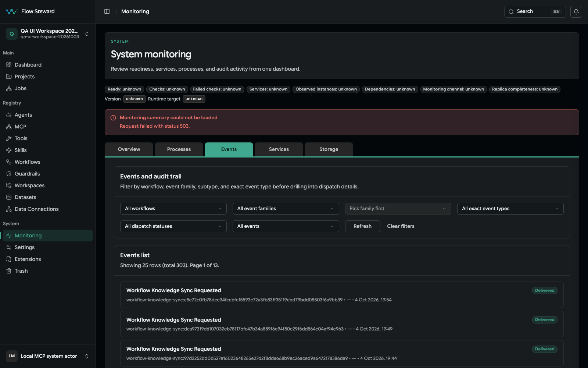The image size is (588, 368).
Task: Navigate to Data Connections
Action: [48, 209]
